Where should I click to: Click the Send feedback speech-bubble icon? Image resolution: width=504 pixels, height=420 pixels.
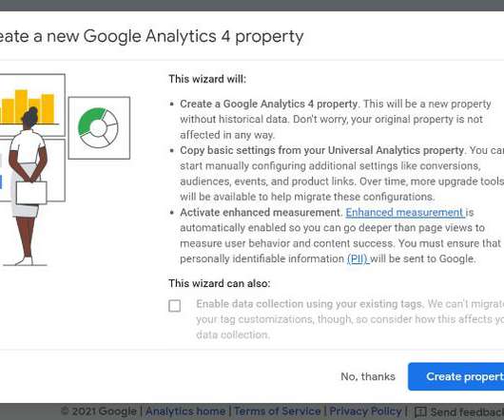[x=420, y=411]
